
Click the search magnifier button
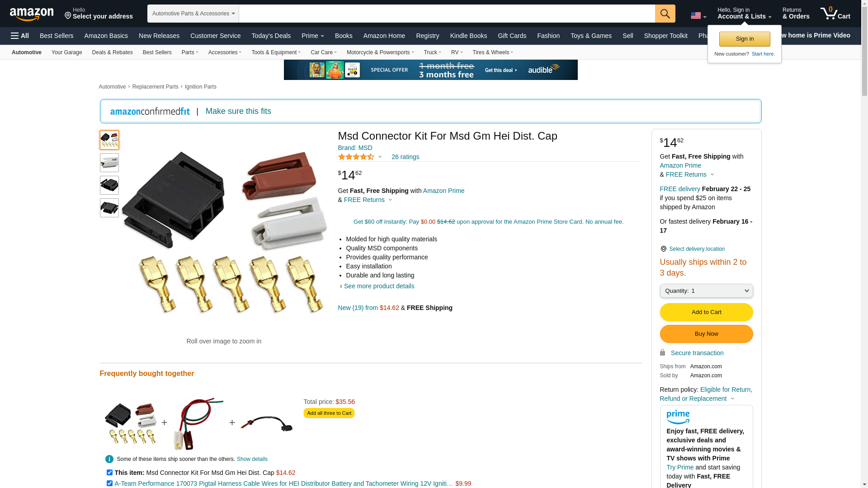click(665, 14)
